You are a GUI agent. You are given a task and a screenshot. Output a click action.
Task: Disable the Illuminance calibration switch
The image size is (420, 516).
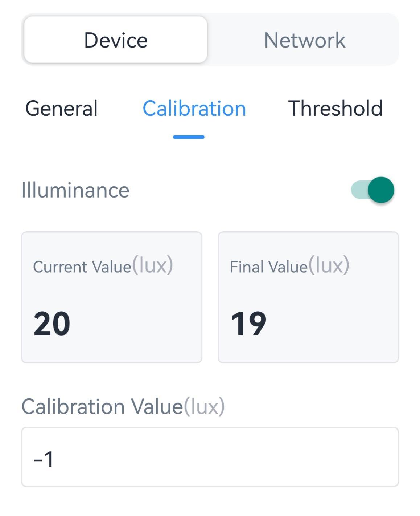tap(372, 190)
